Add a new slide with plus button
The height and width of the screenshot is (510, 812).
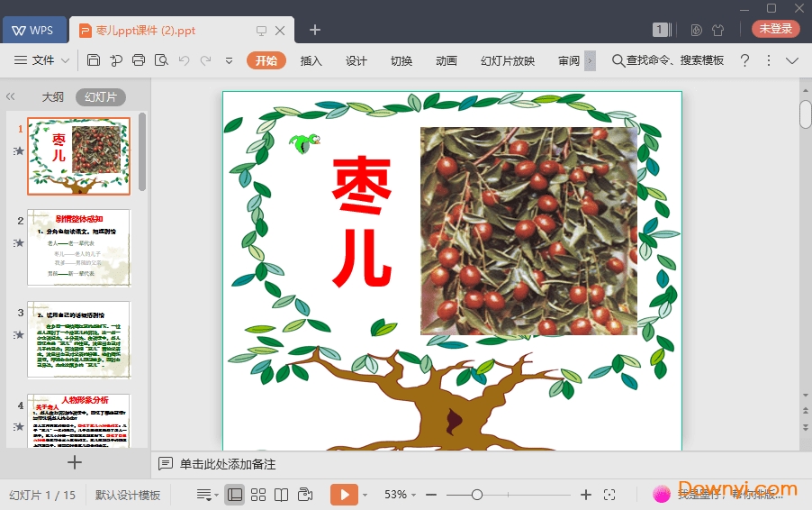[x=75, y=462]
